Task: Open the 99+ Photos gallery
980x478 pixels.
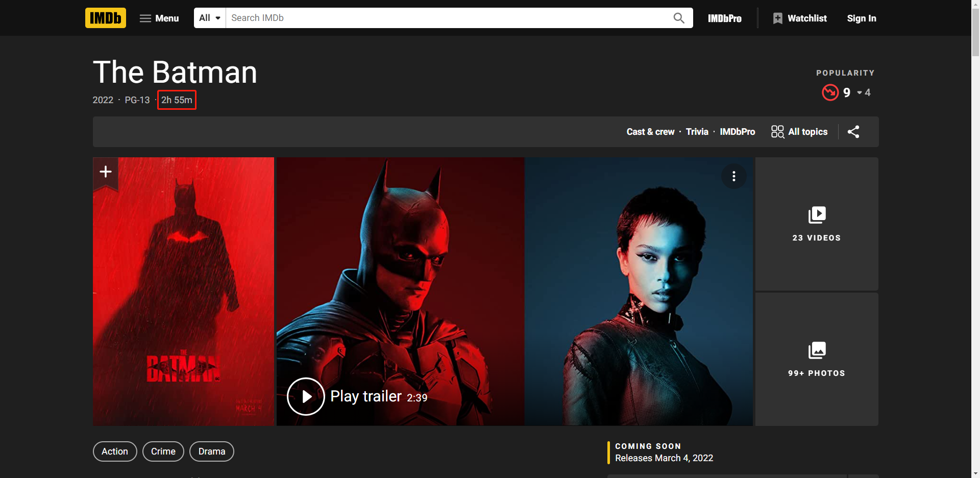Action: click(817, 359)
